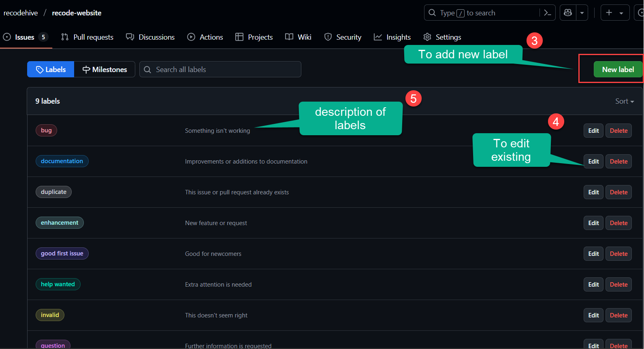This screenshot has width=644, height=349.
Task: Click 'Improvements or additions to documentation' text
Action: (246, 162)
